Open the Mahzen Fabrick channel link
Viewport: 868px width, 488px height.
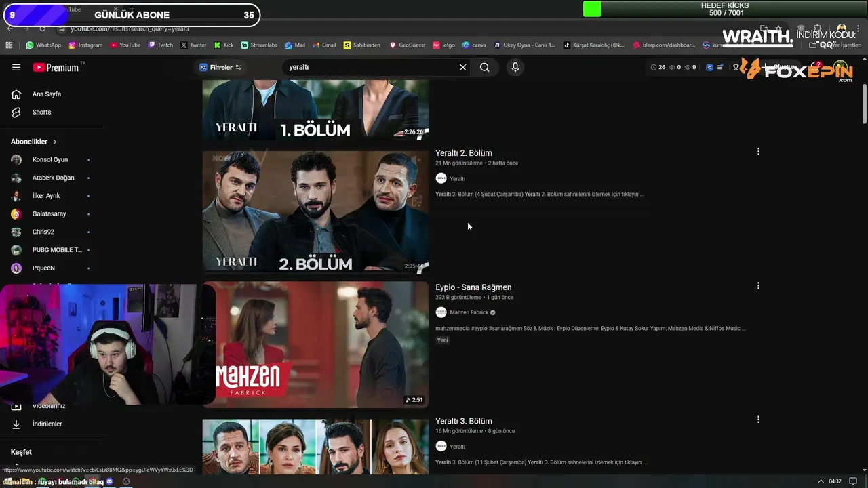(469, 312)
